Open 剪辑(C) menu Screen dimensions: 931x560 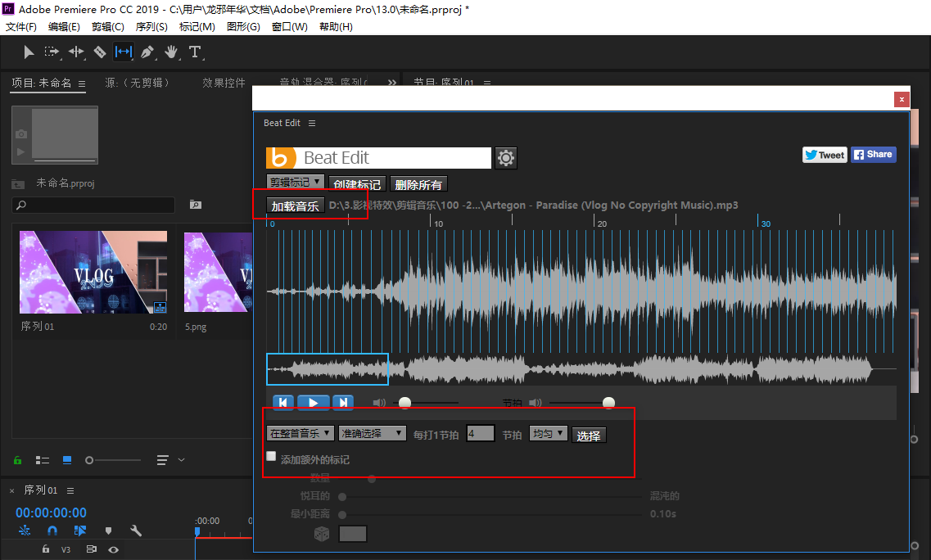108,27
